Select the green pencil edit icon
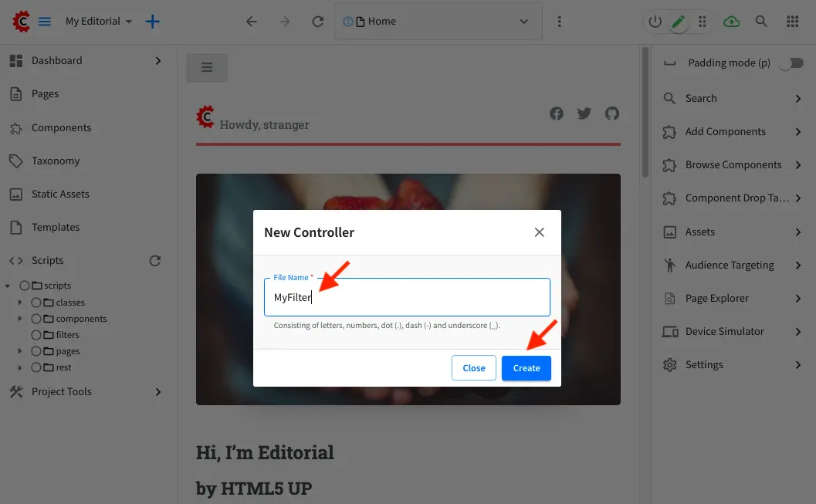The width and height of the screenshot is (816, 504). [x=679, y=22]
